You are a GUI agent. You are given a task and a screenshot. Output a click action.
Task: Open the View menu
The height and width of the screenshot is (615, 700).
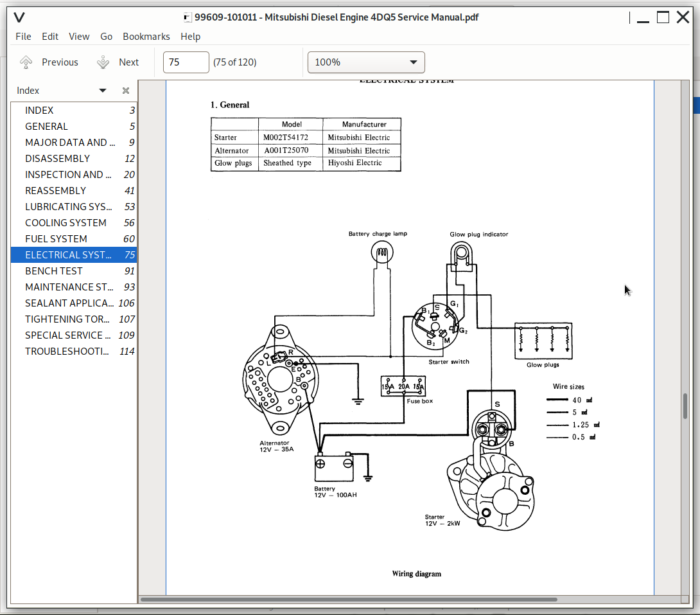pos(79,37)
